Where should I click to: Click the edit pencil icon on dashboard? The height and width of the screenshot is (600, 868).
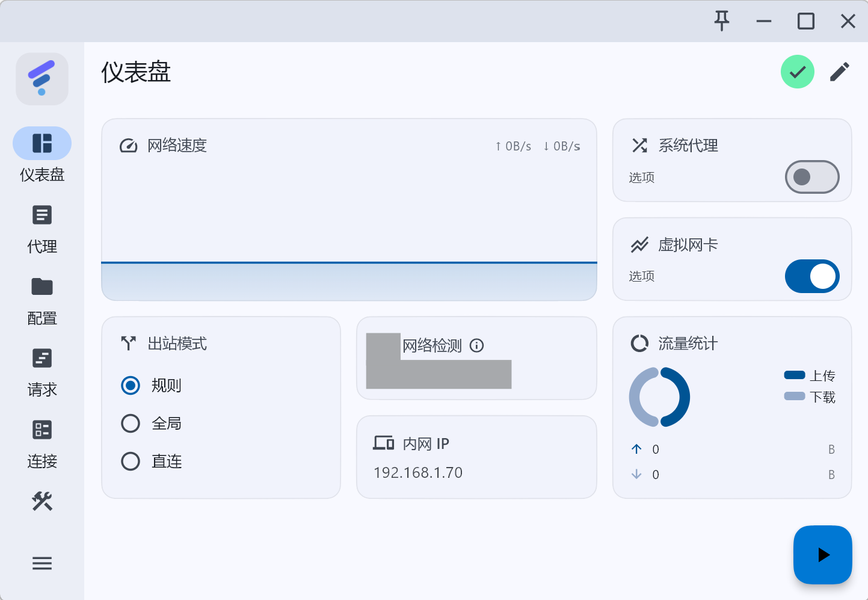[x=840, y=72]
